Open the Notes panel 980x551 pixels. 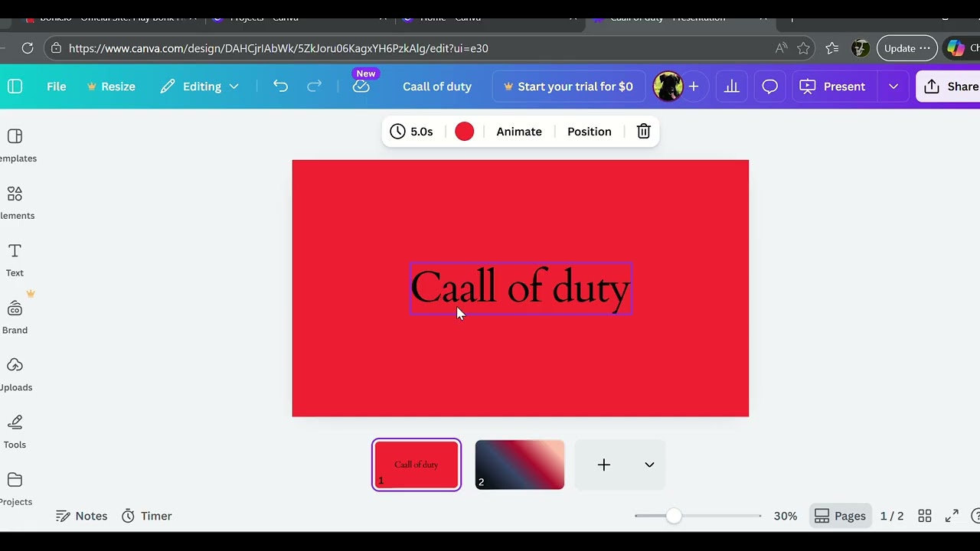click(x=82, y=516)
